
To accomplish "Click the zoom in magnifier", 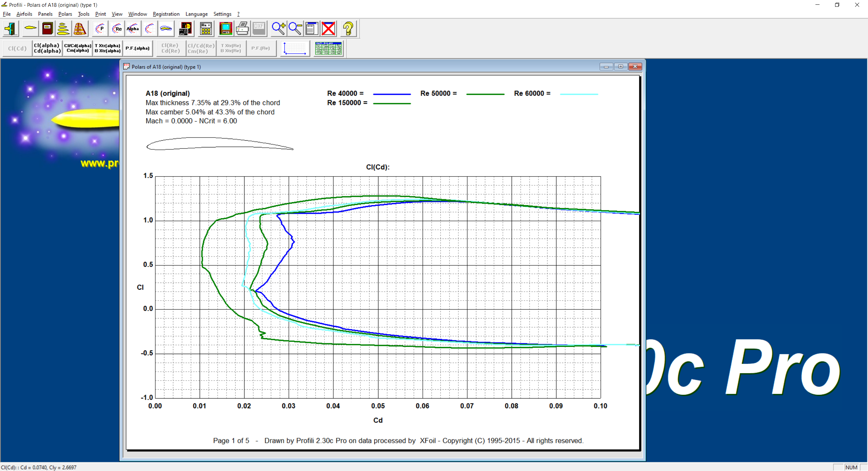I will point(278,29).
